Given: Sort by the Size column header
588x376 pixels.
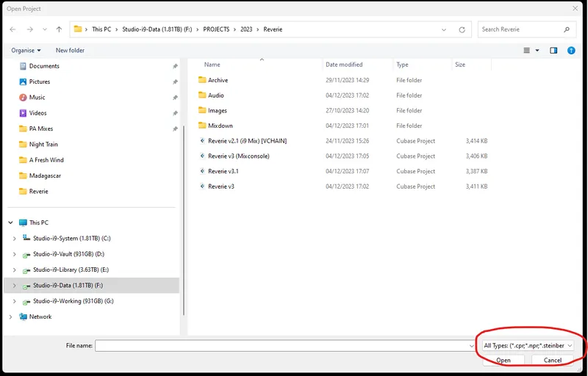Looking at the screenshot, I should [x=460, y=65].
